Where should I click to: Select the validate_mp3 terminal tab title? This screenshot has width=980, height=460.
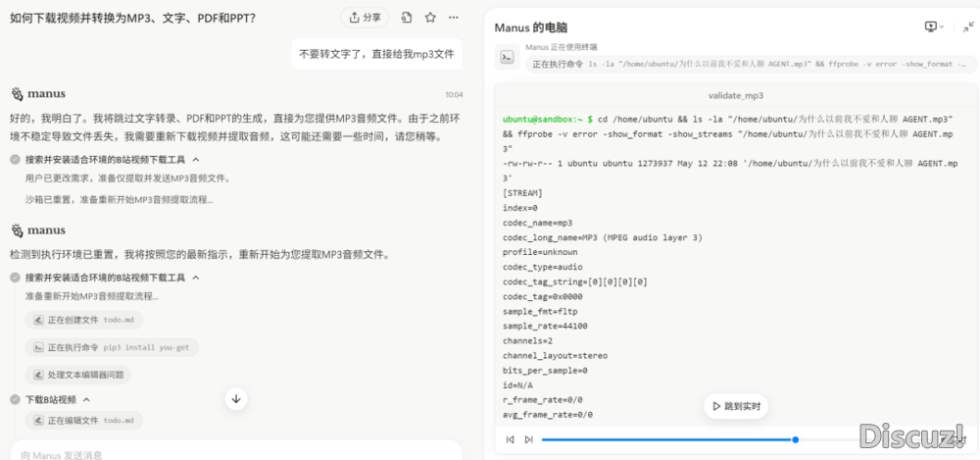pyautogui.click(x=735, y=95)
